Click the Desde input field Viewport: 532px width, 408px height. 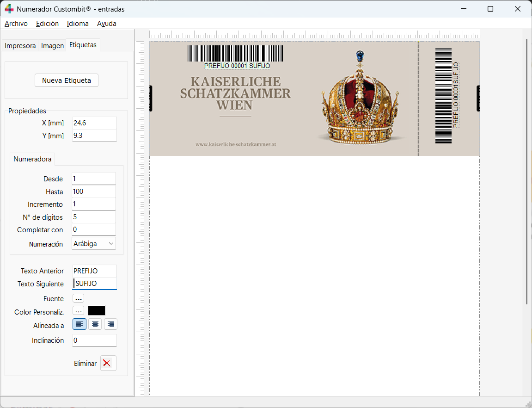tap(93, 179)
